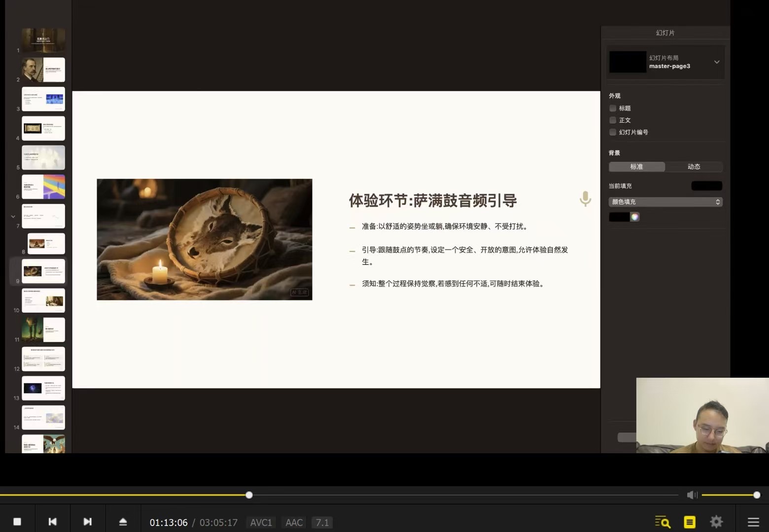The height and width of the screenshot is (532, 769).
Task: Collapse the slide 7 group chevron
Action: click(13, 216)
